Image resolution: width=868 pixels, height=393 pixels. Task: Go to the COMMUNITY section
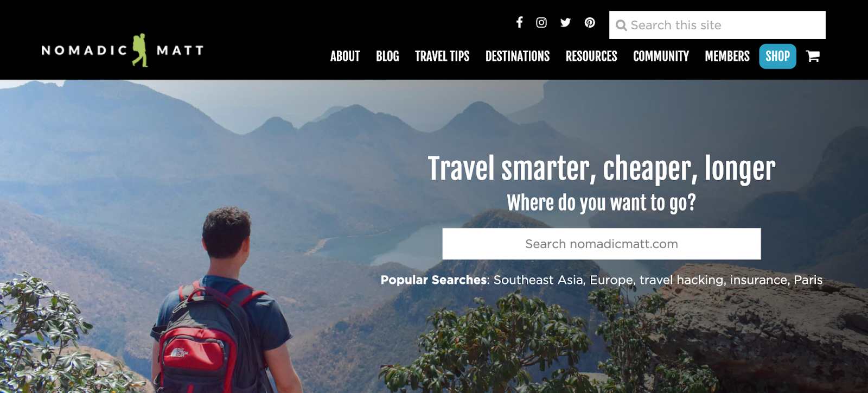click(661, 56)
